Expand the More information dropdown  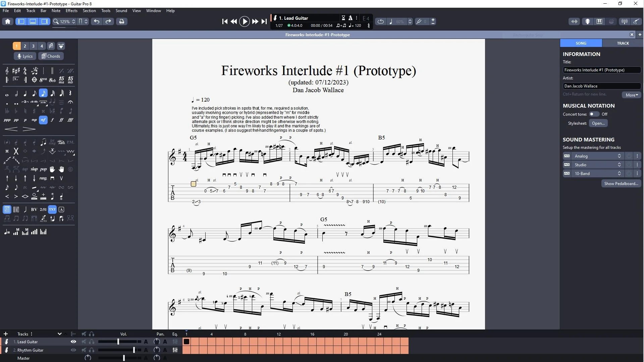tap(631, 95)
